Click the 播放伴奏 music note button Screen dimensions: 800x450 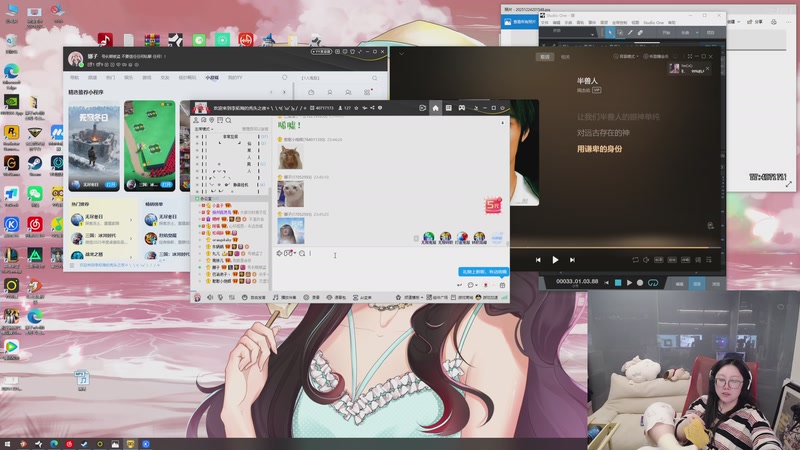point(284,297)
